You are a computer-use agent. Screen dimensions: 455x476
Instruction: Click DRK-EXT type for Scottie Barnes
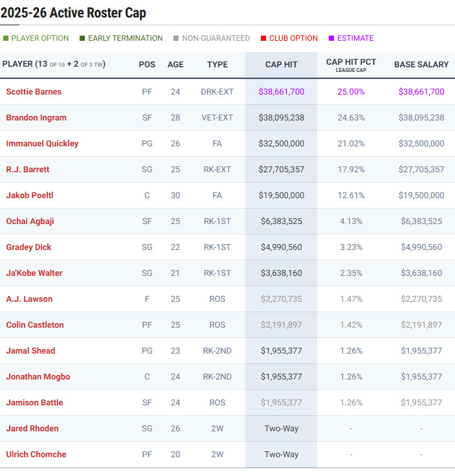pyautogui.click(x=217, y=92)
